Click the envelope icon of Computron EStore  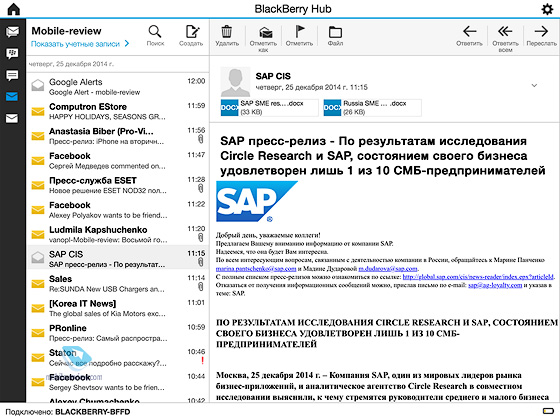pos(38,111)
